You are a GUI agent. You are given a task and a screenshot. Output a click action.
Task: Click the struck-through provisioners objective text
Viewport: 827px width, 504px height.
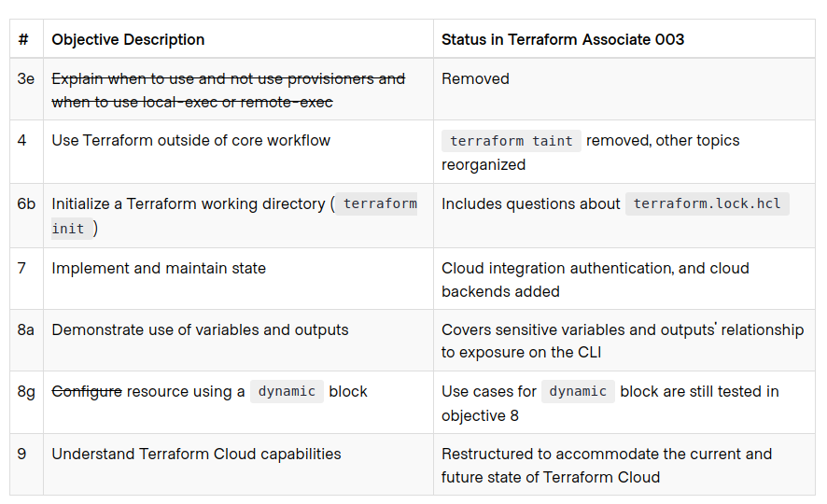[228, 91]
